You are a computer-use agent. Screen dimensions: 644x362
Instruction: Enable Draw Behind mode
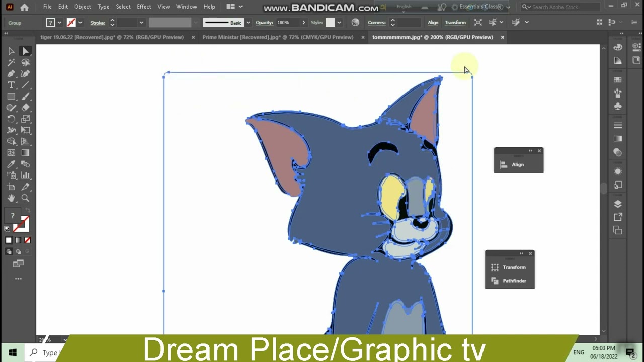pos(18,252)
